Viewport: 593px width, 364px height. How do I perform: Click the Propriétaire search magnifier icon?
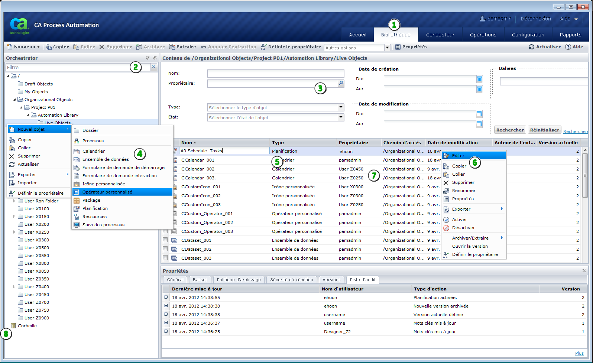341,84
